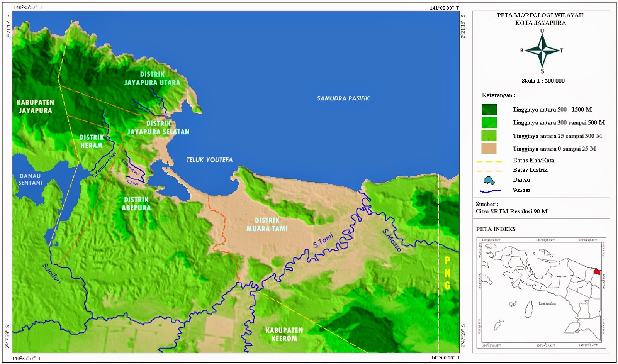Click the Skala 1 : 200.000 text

543,81
